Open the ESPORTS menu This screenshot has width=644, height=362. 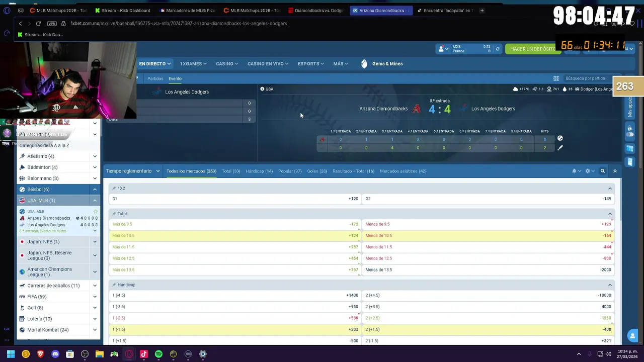pyautogui.click(x=311, y=64)
